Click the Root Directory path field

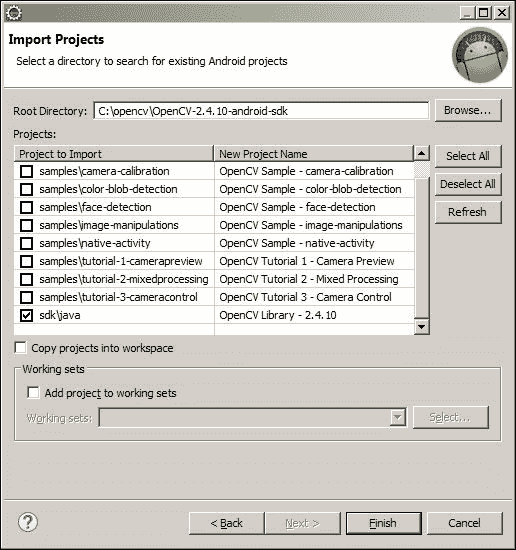pos(261,111)
